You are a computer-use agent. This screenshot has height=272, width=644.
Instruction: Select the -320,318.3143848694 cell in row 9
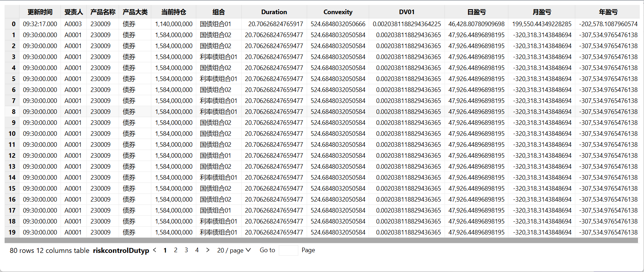542,123
